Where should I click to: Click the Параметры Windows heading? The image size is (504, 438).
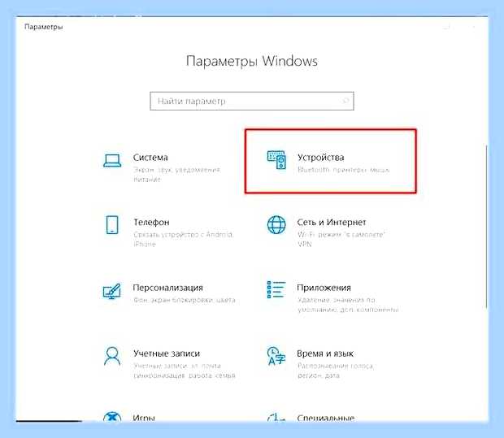click(x=252, y=61)
